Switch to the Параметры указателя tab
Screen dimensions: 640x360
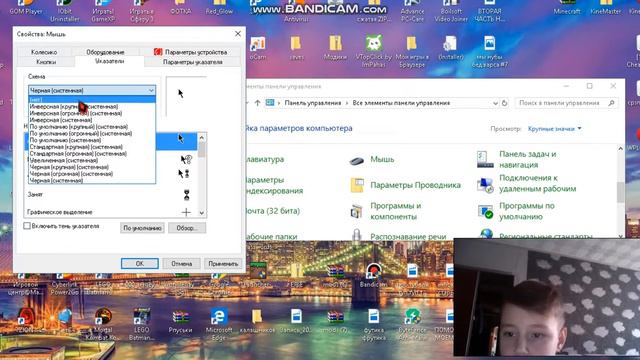pyautogui.click(x=193, y=62)
